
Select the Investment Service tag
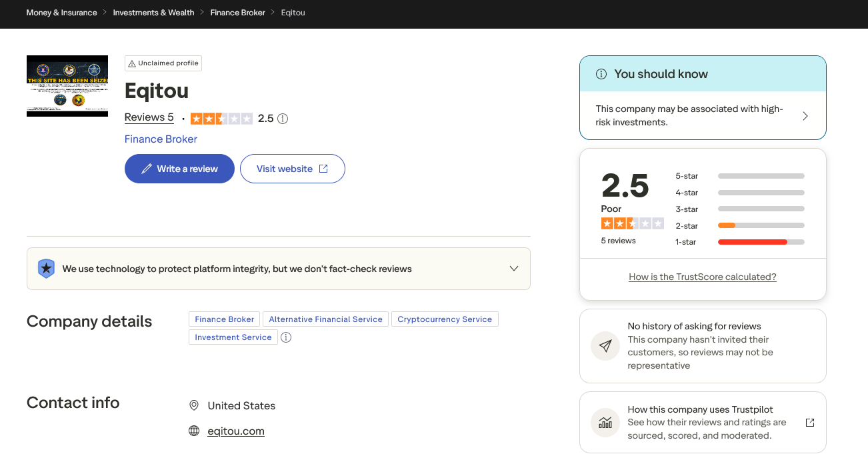233,337
